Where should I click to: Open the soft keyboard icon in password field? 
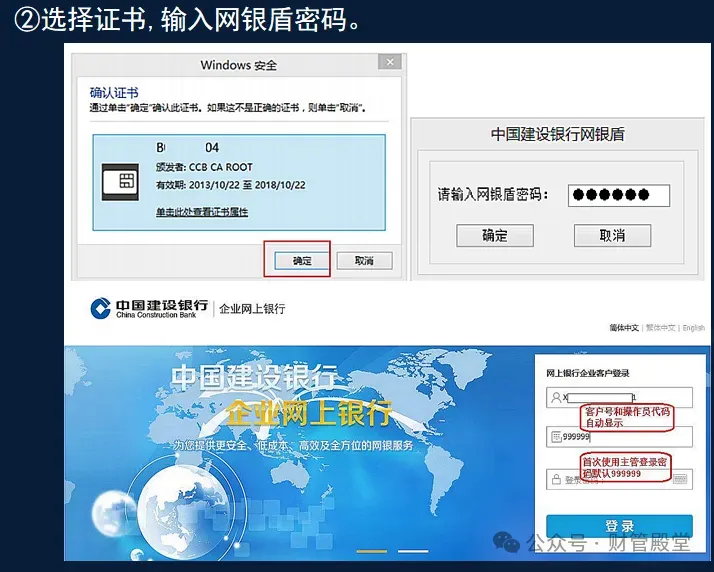coord(680,479)
